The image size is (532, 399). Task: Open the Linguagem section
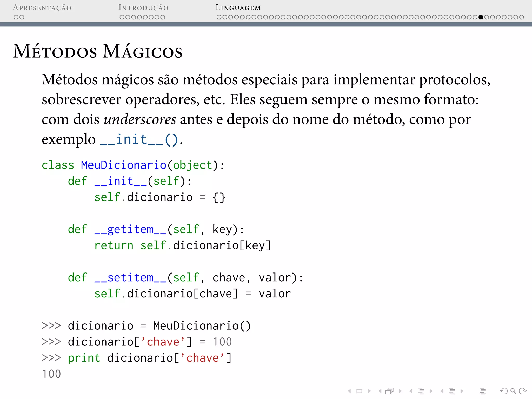click(238, 8)
